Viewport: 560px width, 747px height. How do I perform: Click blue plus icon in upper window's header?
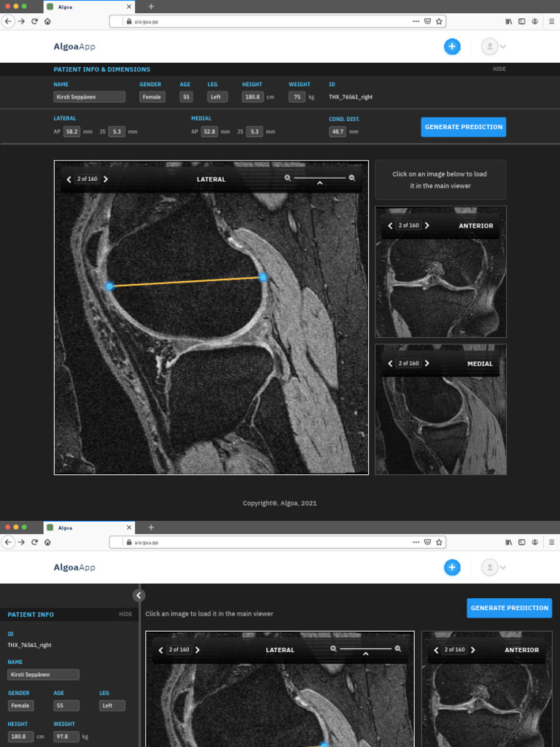(452, 47)
